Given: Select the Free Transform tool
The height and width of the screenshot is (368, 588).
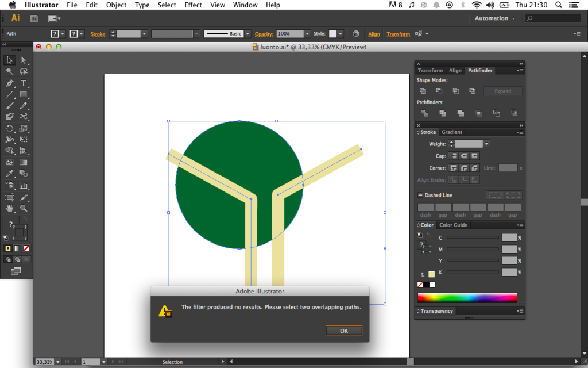Looking at the screenshot, I should (24, 139).
